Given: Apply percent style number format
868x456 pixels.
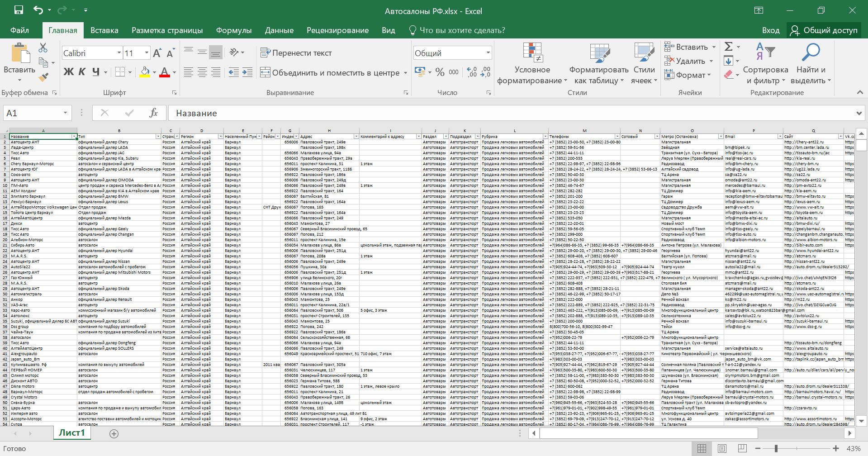Looking at the screenshot, I should click(x=440, y=72).
